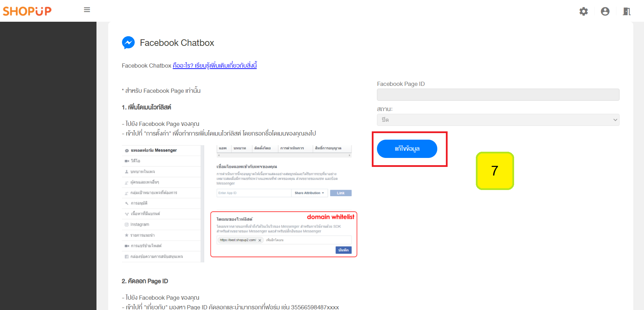Click the domain whitelist instruction screenshot

pos(239,203)
